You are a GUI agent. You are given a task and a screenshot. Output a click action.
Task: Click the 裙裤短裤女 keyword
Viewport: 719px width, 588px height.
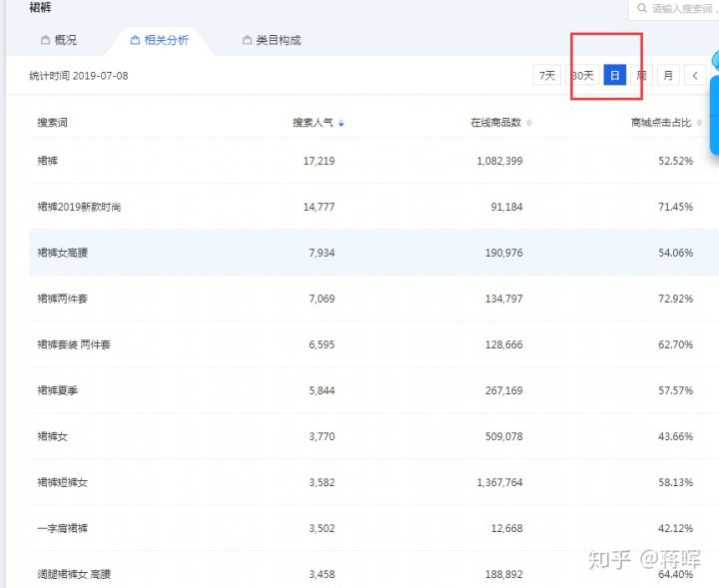tap(62, 482)
